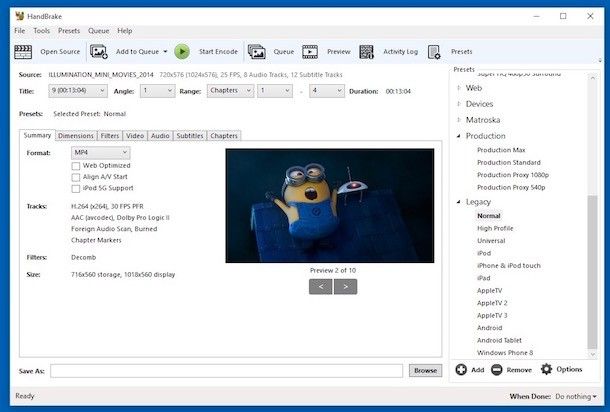Screen dimensions: 610x412
Task: Click the Save As path field
Action: click(226, 371)
